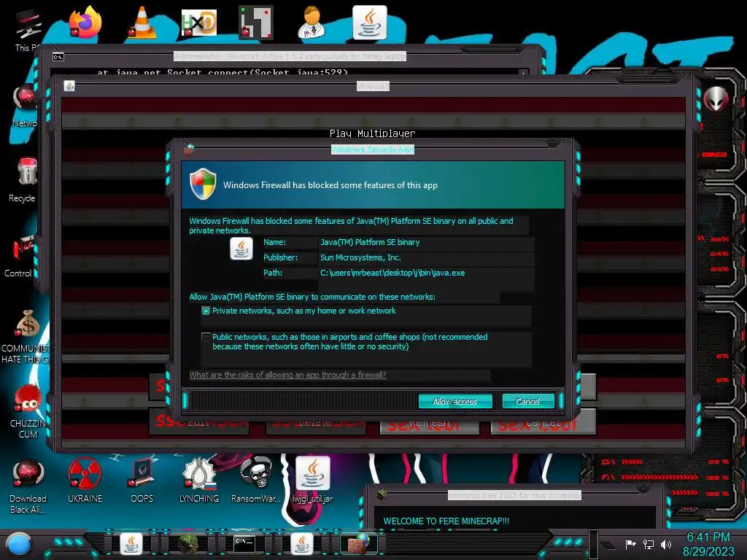The image size is (747, 560).
Task: Open the doctor figure desktop icon
Action: [311, 23]
